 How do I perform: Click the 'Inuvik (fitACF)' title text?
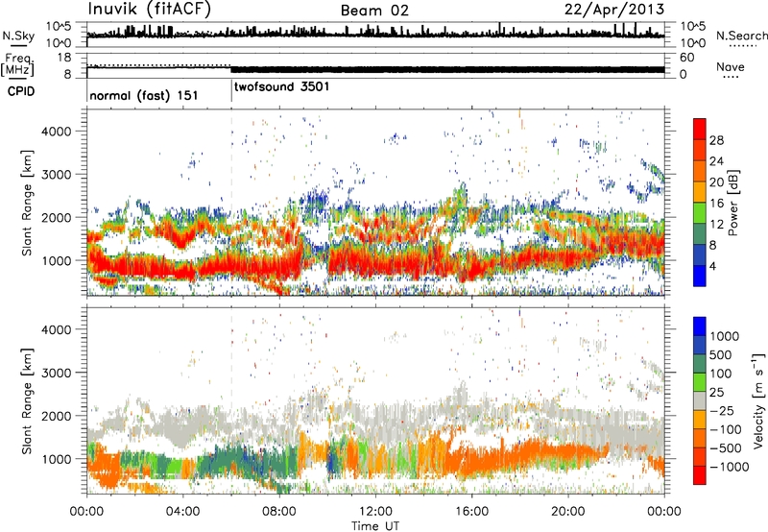tap(150, 10)
